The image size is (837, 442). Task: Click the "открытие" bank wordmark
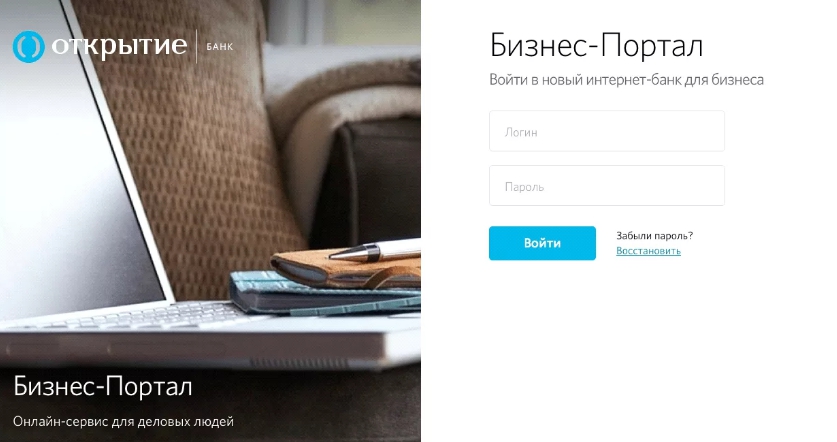click(x=119, y=46)
